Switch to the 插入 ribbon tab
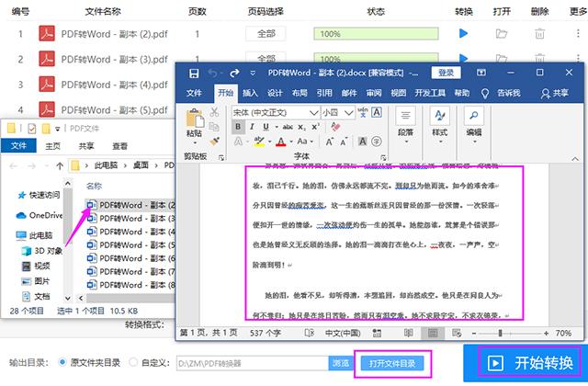The image size is (588, 386). [x=250, y=93]
